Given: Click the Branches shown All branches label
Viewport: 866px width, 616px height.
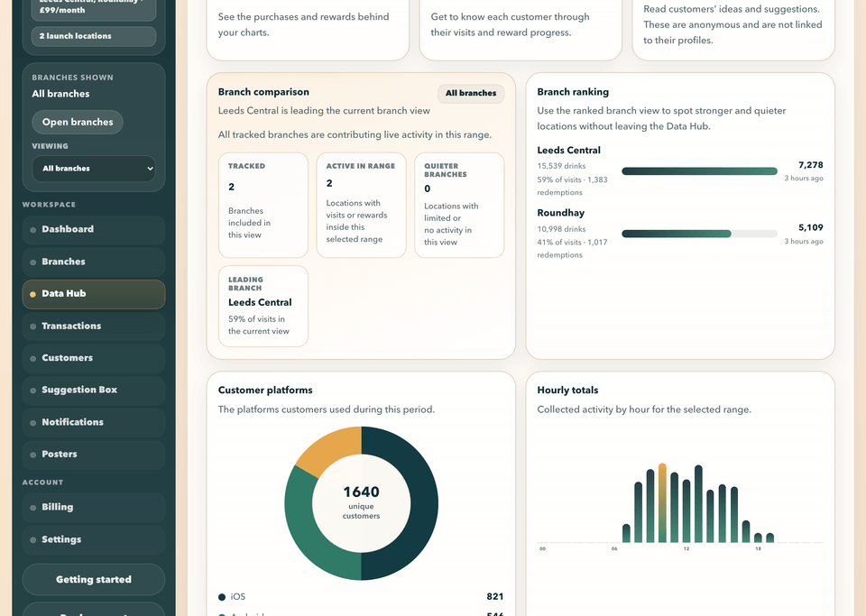Looking at the screenshot, I should point(60,94).
